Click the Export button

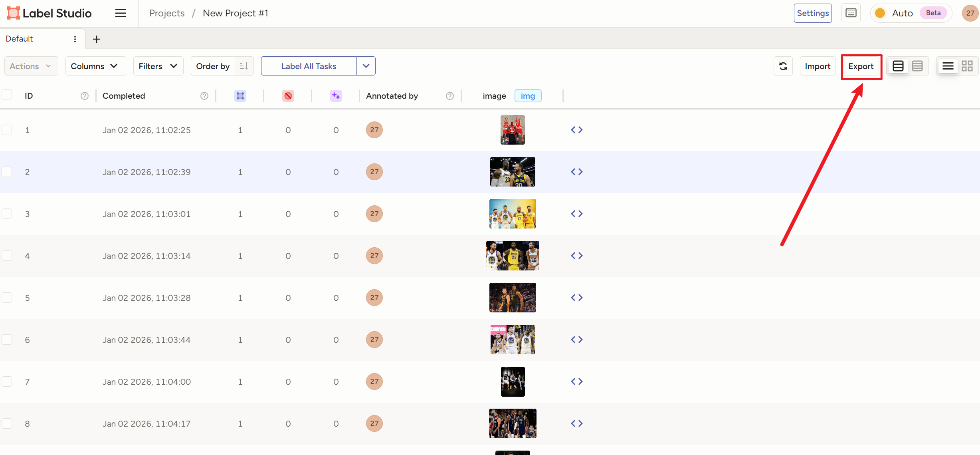click(861, 66)
